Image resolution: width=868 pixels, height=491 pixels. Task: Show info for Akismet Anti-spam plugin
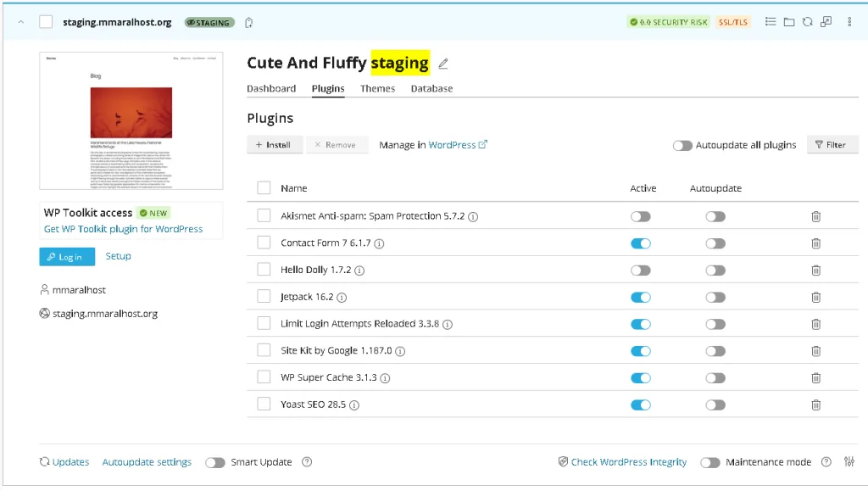[473, 216]
